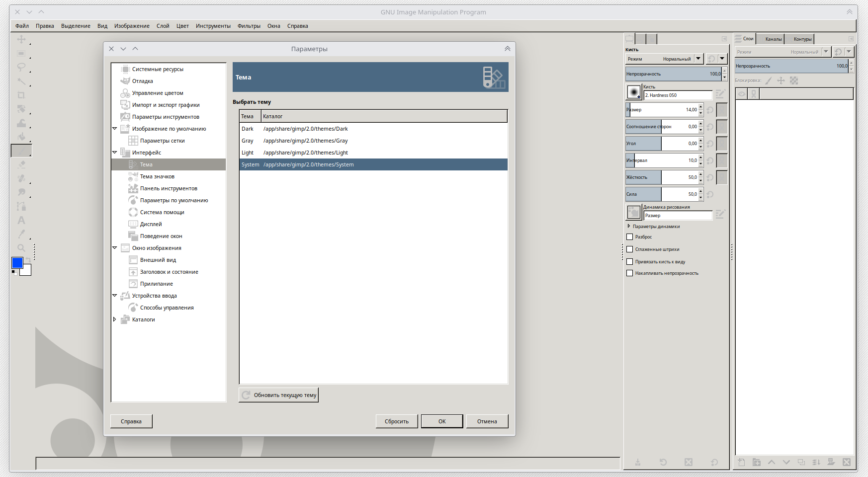Edit the Hardness 050 brush

point(720,93)
